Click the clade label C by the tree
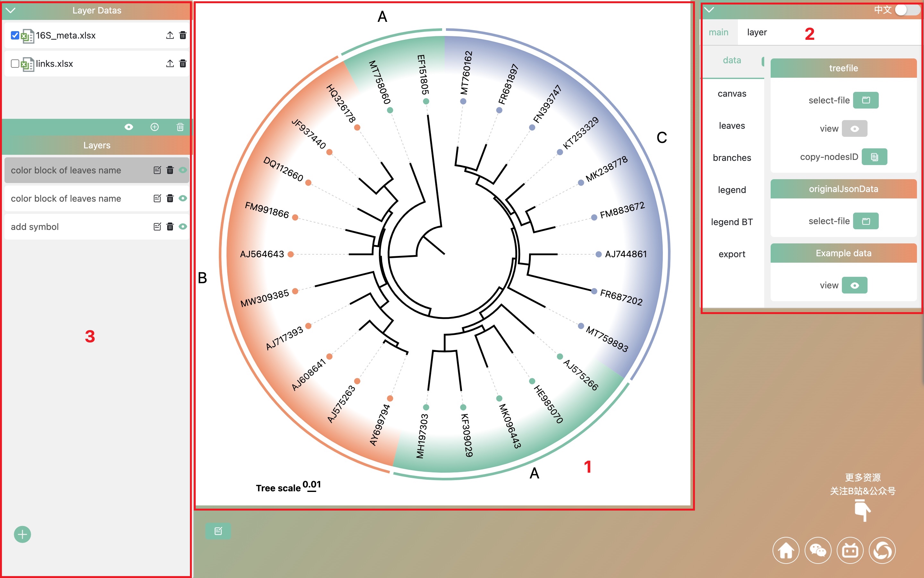 [662, 138]
